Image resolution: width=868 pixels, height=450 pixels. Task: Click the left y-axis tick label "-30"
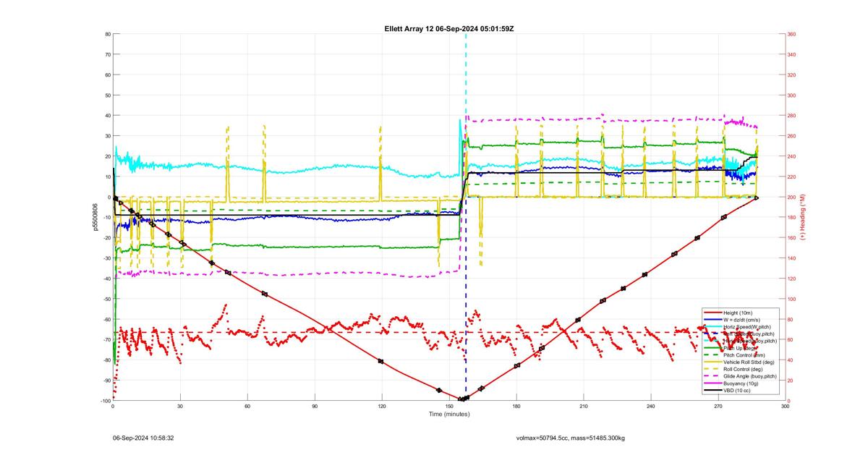click(x=106, y=258)
